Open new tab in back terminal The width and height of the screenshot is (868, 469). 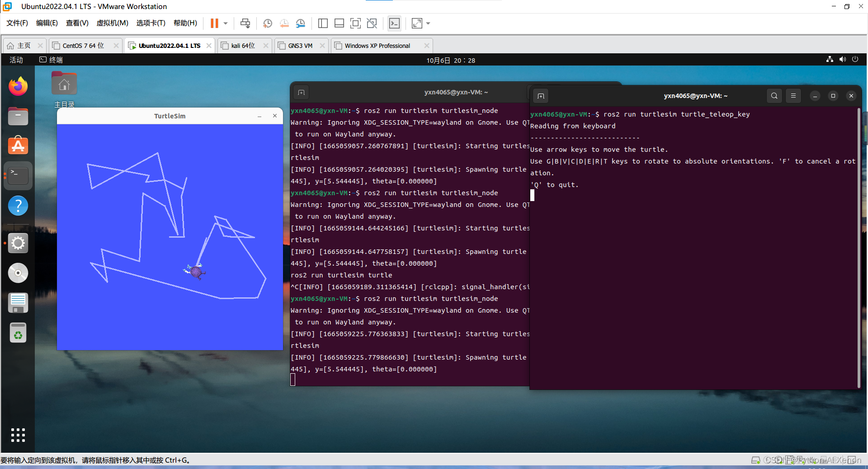[302, 93]
